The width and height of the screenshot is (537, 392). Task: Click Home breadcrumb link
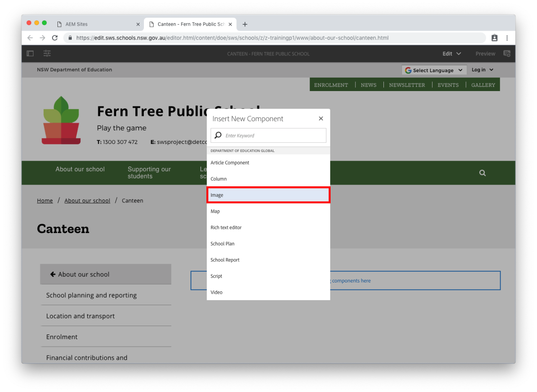pos(45,201)
